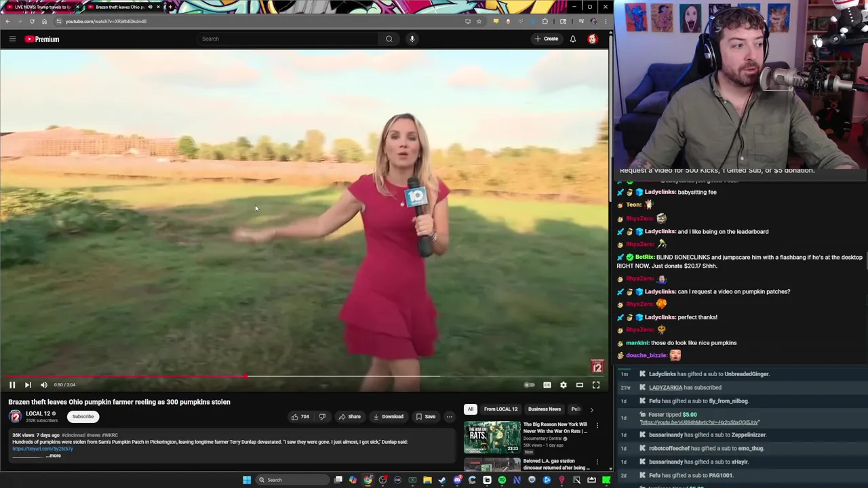Open the tinyurl link in description

tap(42, 449)
